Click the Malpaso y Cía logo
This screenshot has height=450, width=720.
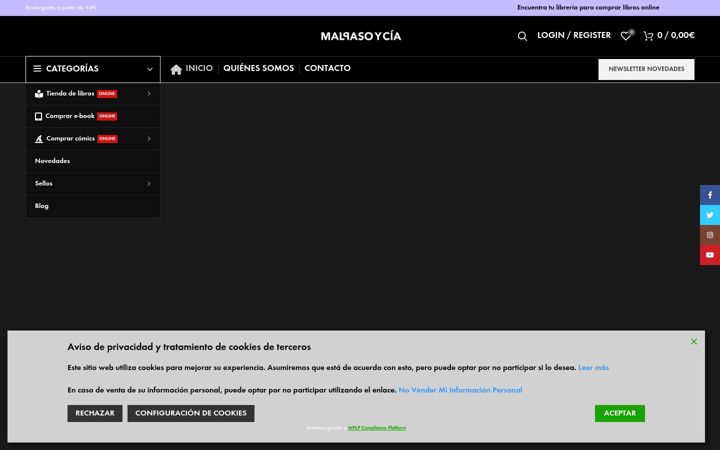tap(360, 36)
